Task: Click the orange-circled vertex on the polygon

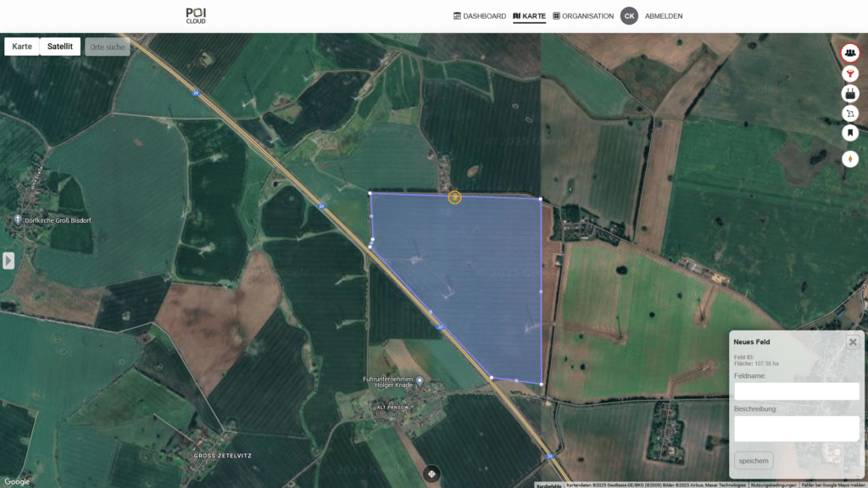Action: (454, 197)
